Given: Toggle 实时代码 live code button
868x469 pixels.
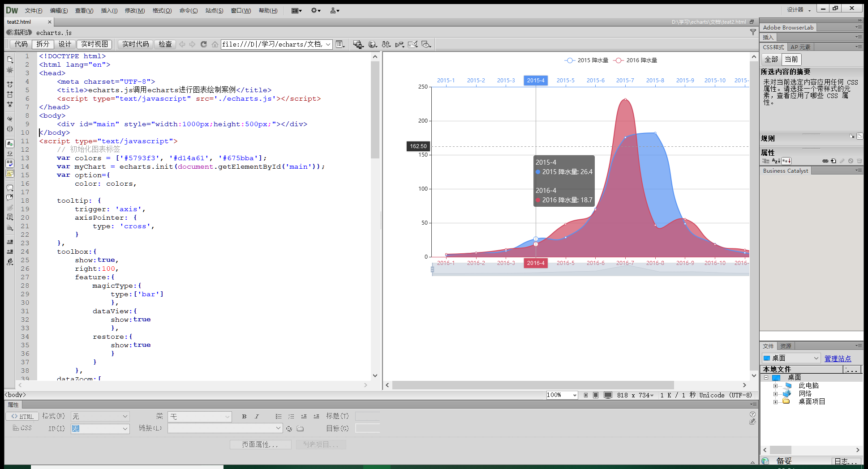Looking at the screenshot, I should coord(136,44).
